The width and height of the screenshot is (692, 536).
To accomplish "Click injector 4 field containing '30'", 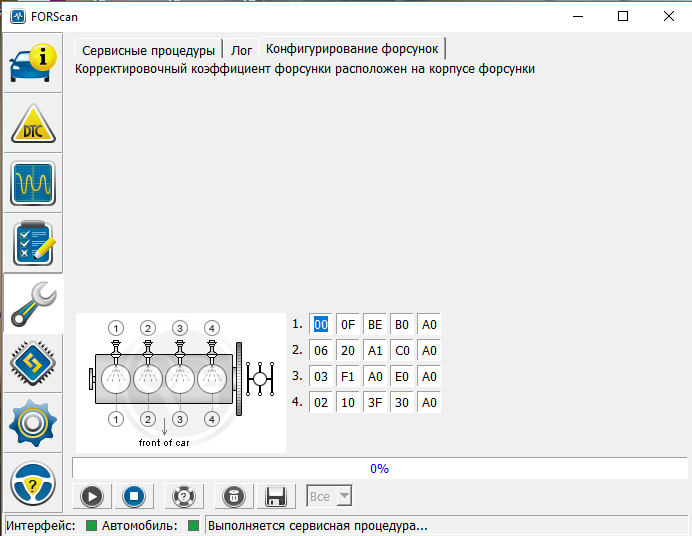I will pyautogui.click(x=402, y=402).
